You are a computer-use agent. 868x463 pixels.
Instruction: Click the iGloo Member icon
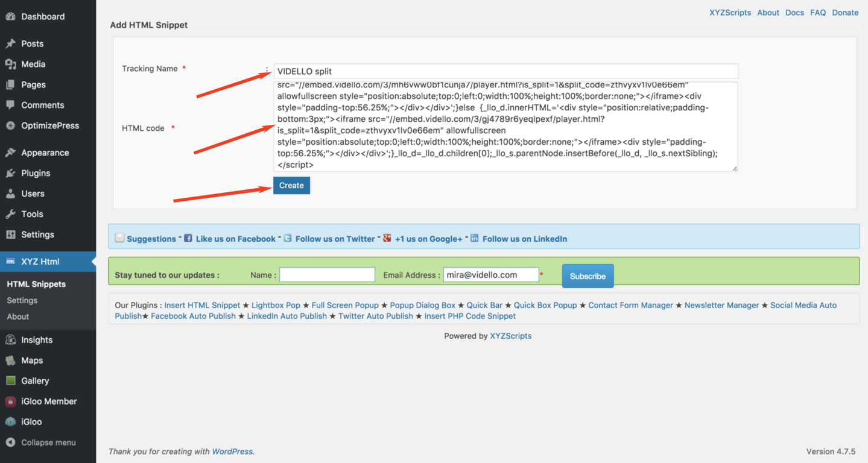[11, 402]
